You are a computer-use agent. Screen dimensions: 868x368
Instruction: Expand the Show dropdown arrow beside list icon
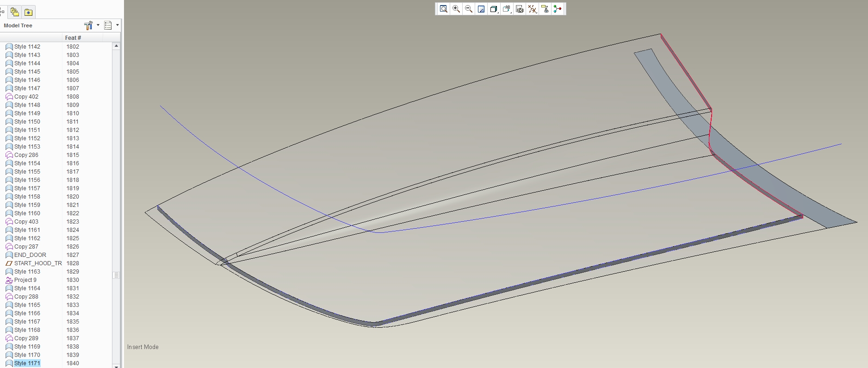[x=118, y=25]
